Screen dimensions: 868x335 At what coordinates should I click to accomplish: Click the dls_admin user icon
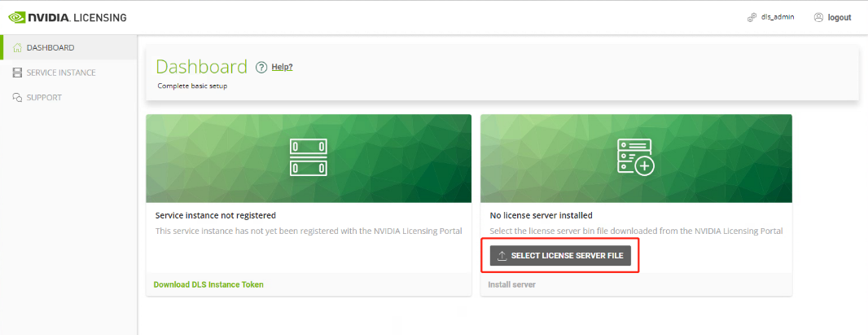pos(752,17)
